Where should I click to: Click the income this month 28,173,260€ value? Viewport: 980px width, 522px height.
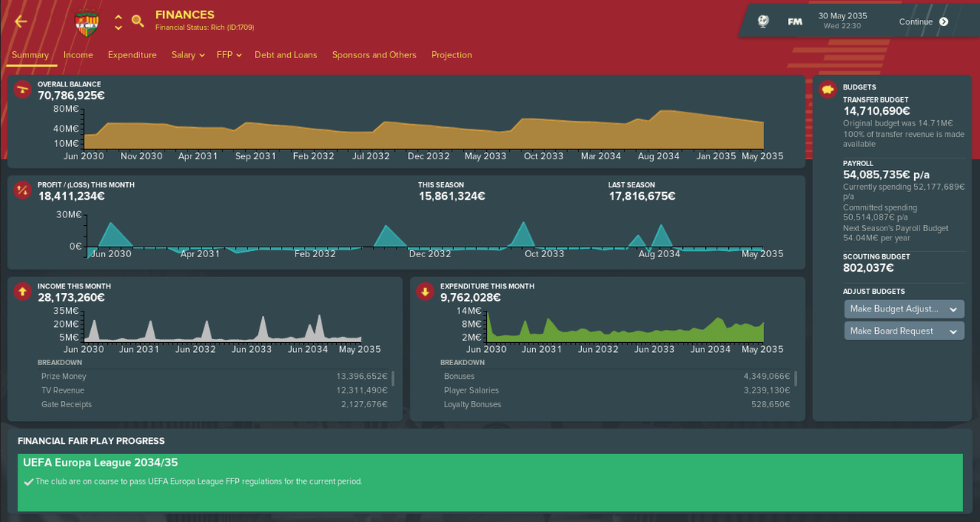[x=71, y=298]
